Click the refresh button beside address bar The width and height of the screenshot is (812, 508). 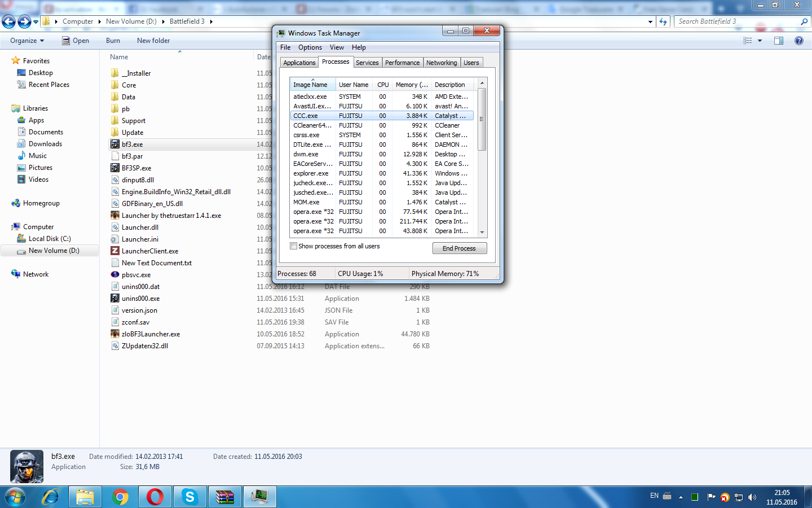pyautogui.click(x=663, y=21)
